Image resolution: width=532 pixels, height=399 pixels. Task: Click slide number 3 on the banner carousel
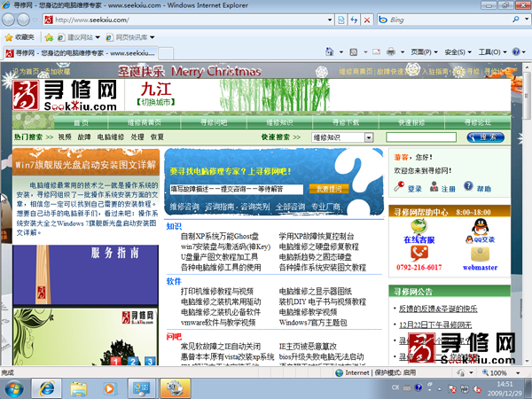150,361
